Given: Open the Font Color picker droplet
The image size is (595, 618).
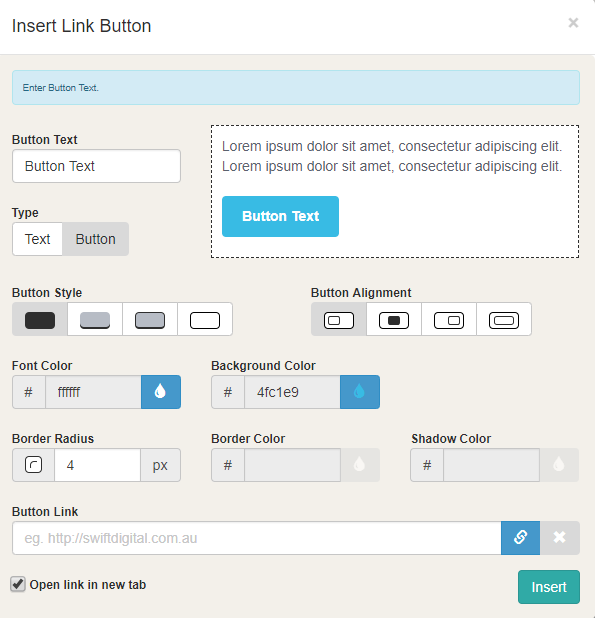Looking at the screenshot, I should pos(161,392).
